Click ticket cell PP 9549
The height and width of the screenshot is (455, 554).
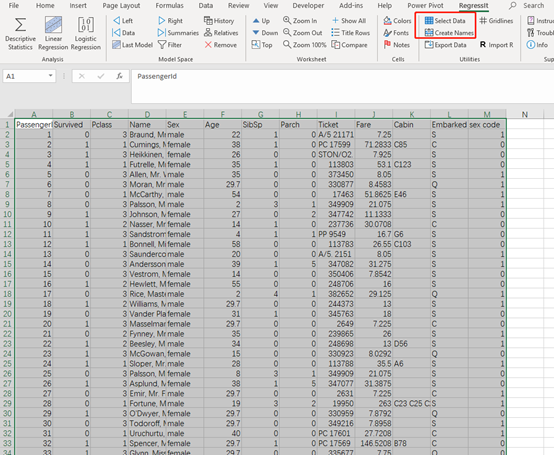click(x=336, y=234)
